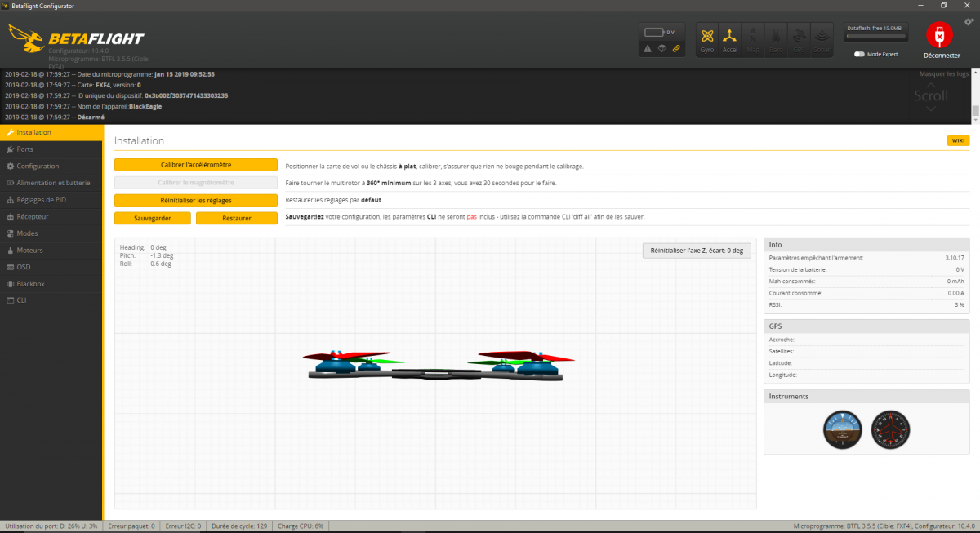980x533 pixels.
Task: Open settings via the gear icon
Action: click(969, 21)
